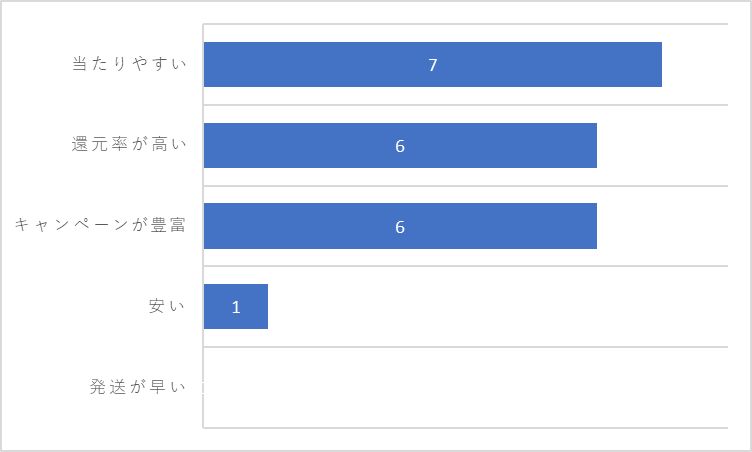Select the blue 当たりやすい bar

[433, 64]
